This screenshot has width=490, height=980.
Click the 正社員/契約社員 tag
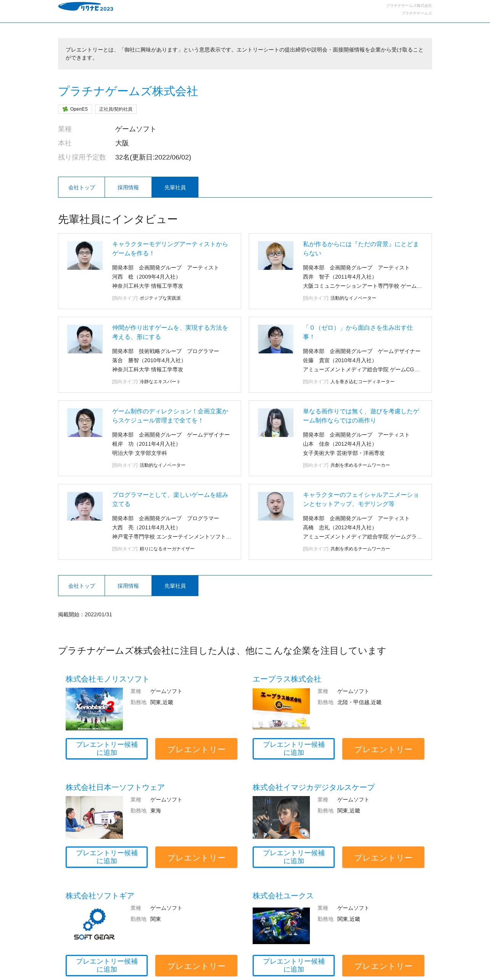pos(116,109)
